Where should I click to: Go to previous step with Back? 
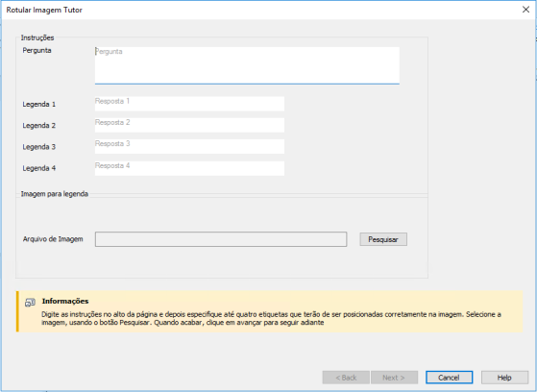(x=346, y=378)
